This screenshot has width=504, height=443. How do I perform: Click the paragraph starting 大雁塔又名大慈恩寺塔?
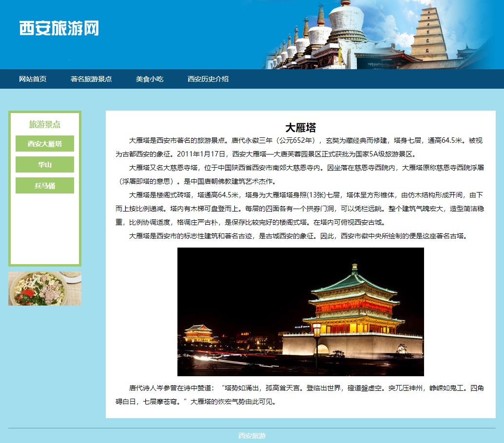click(x=300, y=174)
